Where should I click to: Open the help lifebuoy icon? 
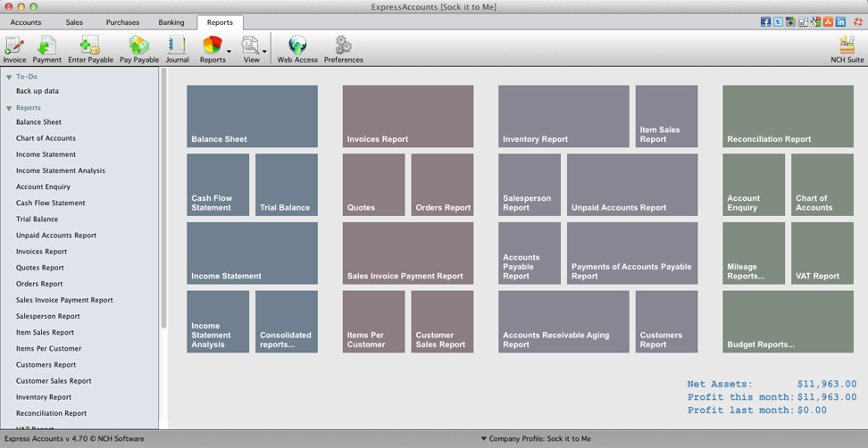pos(857,22)
